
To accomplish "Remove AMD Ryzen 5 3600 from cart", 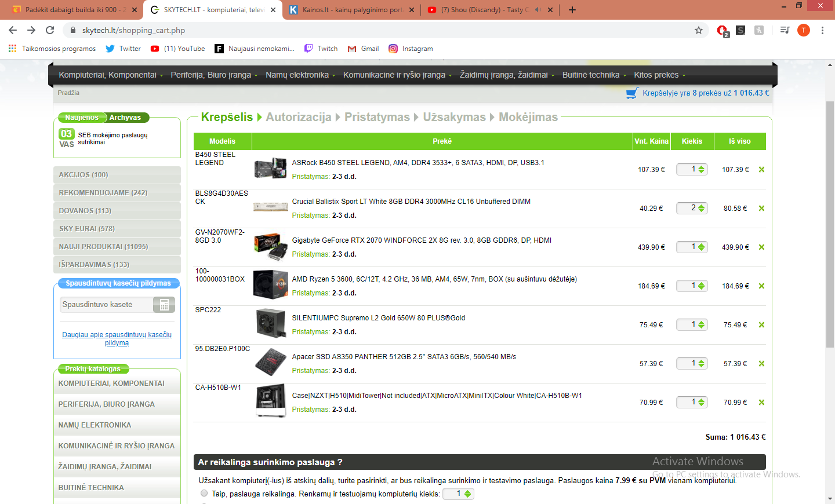I will click(761, 286).
